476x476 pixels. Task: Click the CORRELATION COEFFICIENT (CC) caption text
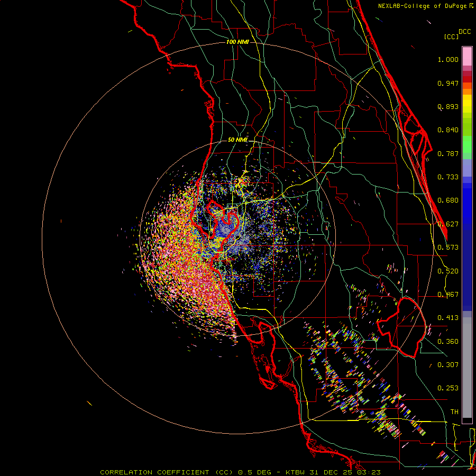pyautogui.click(x=167, y=472)
